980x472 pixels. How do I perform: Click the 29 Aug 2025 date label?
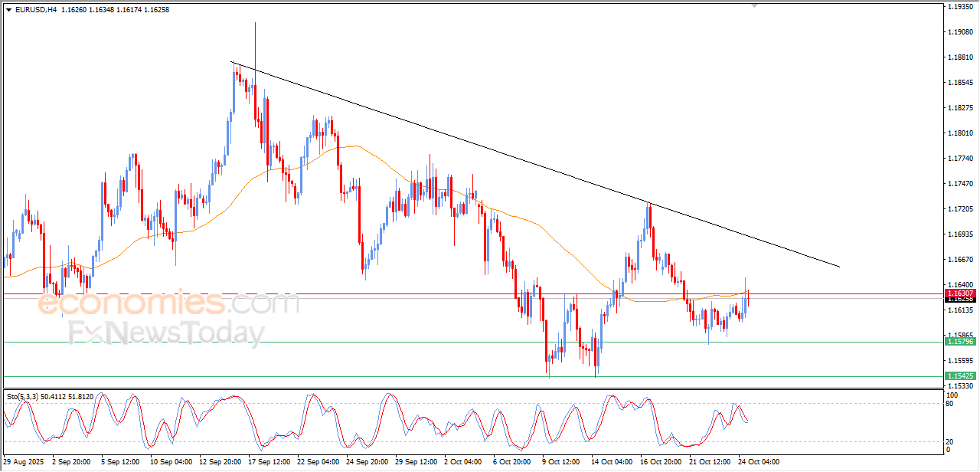tap(24, 462)
